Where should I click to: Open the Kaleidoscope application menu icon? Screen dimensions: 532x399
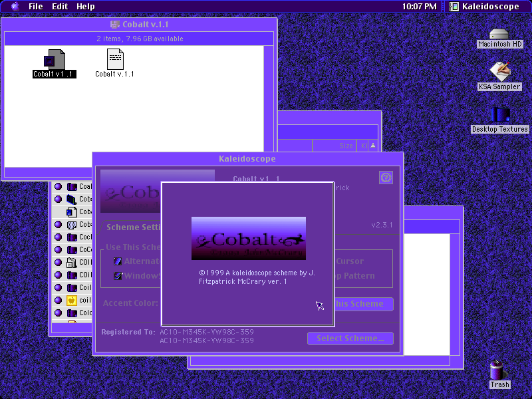454,7
